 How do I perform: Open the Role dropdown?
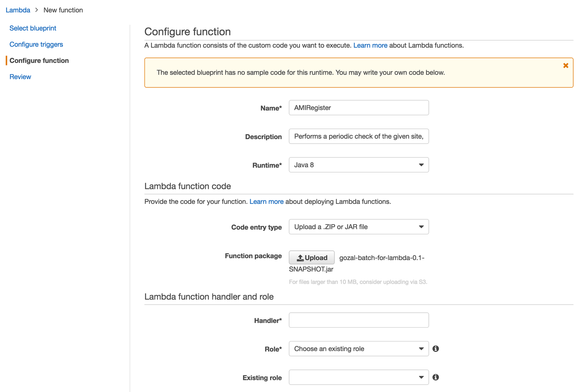(358, 349)
